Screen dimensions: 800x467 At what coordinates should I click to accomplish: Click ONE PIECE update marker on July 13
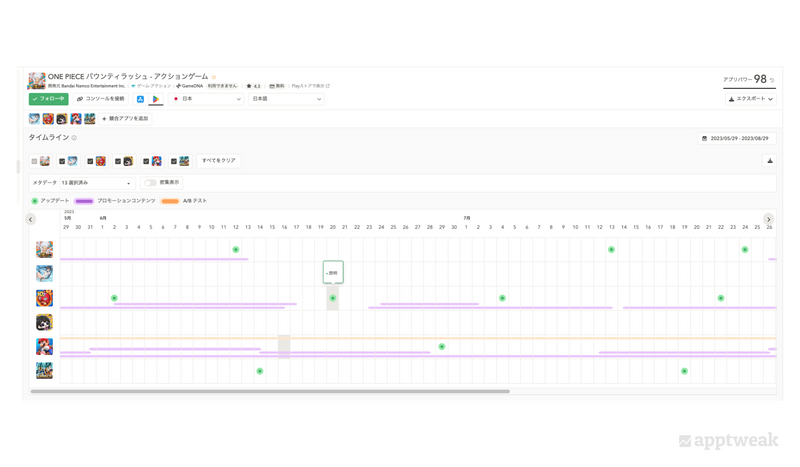[x=611, y=250]
